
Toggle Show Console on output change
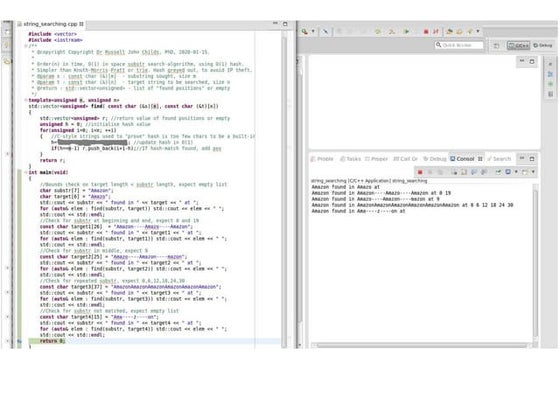pos(484,172)
